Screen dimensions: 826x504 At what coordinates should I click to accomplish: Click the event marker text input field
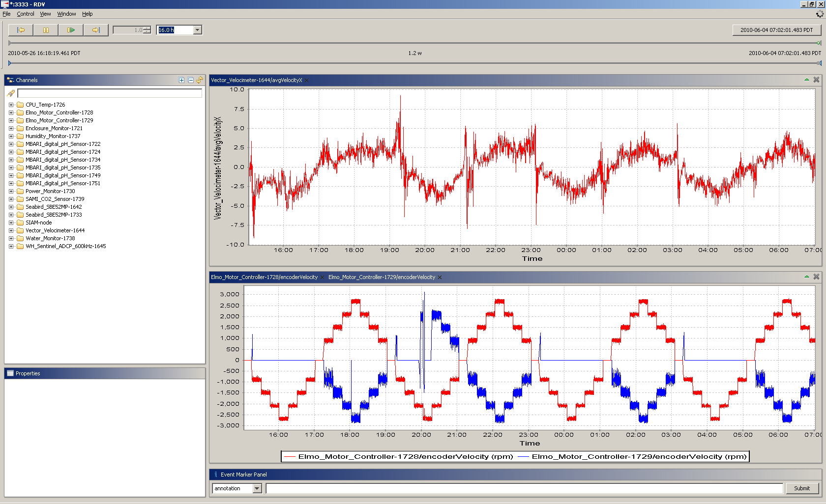tap(524, 488)
